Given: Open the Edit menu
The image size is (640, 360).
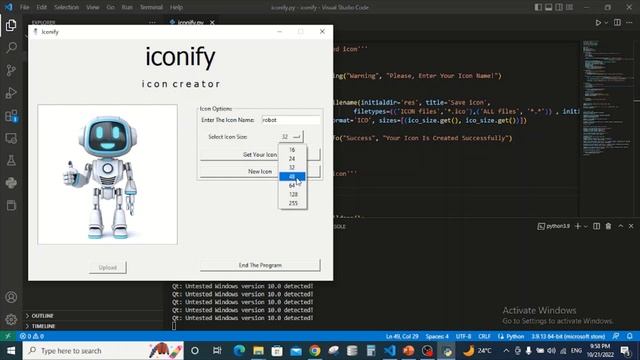Looking at the screenshot, I should click(42, 7).
